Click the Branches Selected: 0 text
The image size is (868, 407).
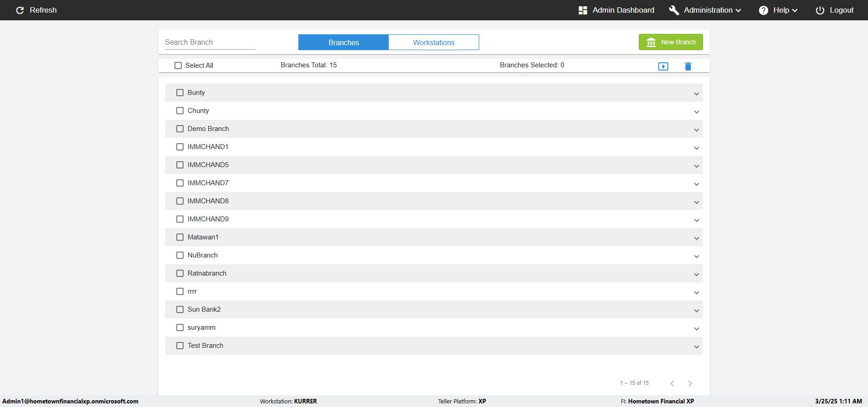[x=532, y=65]
